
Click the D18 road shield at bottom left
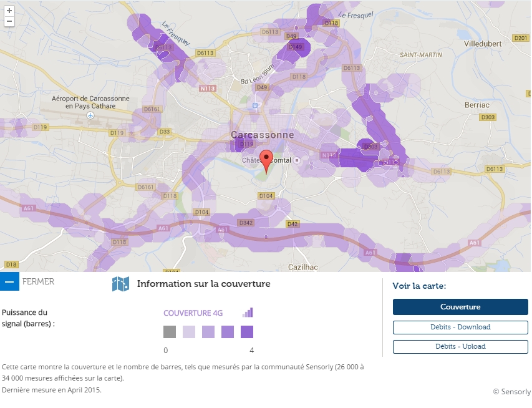[x=11, y=264]
